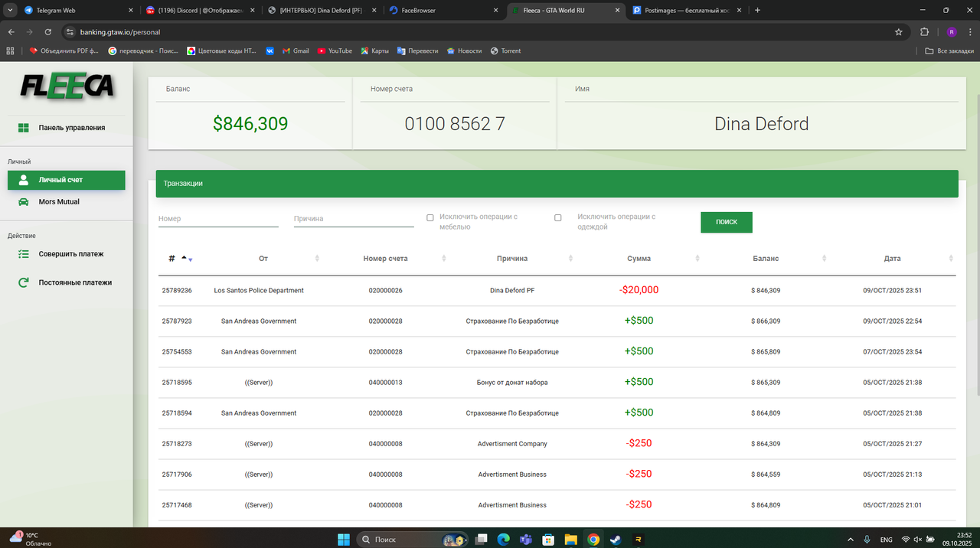Open the Gmail bookmark
This screenshot has width=980, height=548.
(296, 51)
